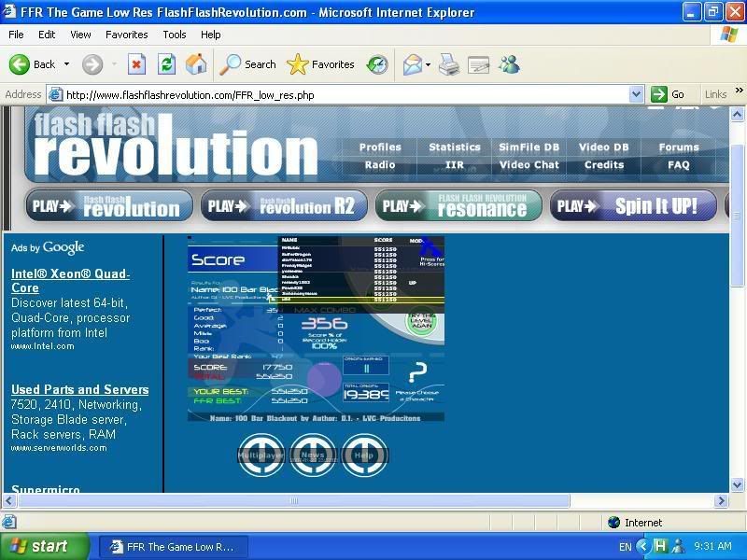Click the Help round button in game
Screen dimensions: 747x560
point(364,455)
